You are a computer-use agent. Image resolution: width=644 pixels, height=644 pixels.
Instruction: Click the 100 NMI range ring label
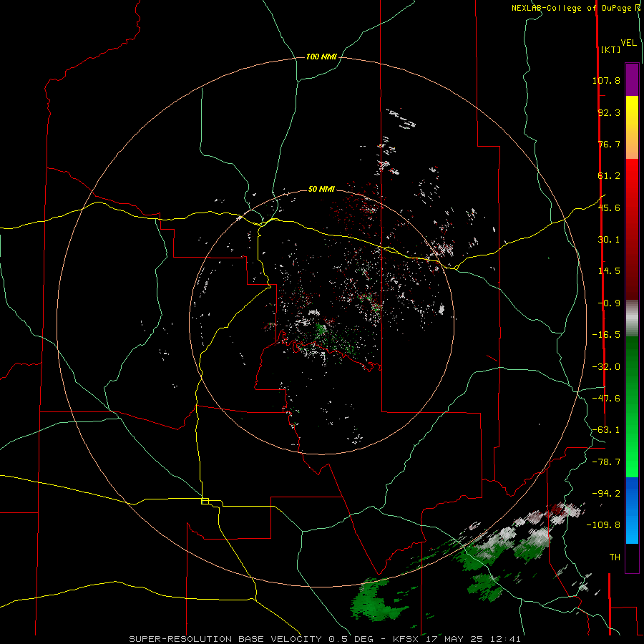321,57
